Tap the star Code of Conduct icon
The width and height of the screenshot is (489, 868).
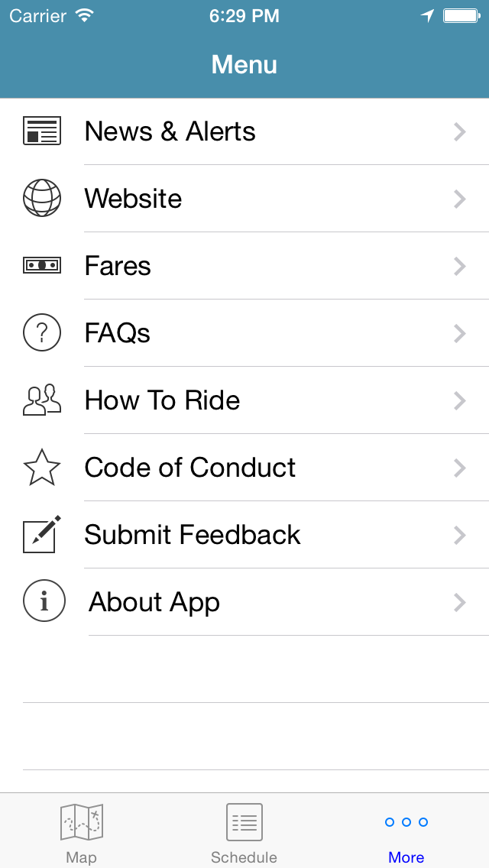pyautogui.click(x=41, y=468)
